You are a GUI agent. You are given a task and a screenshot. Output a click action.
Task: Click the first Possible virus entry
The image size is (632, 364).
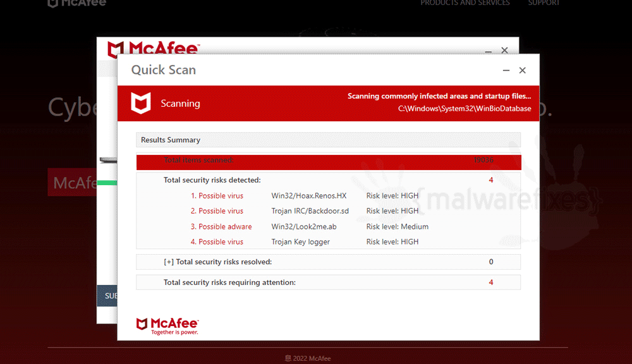[x=217, y=196]
